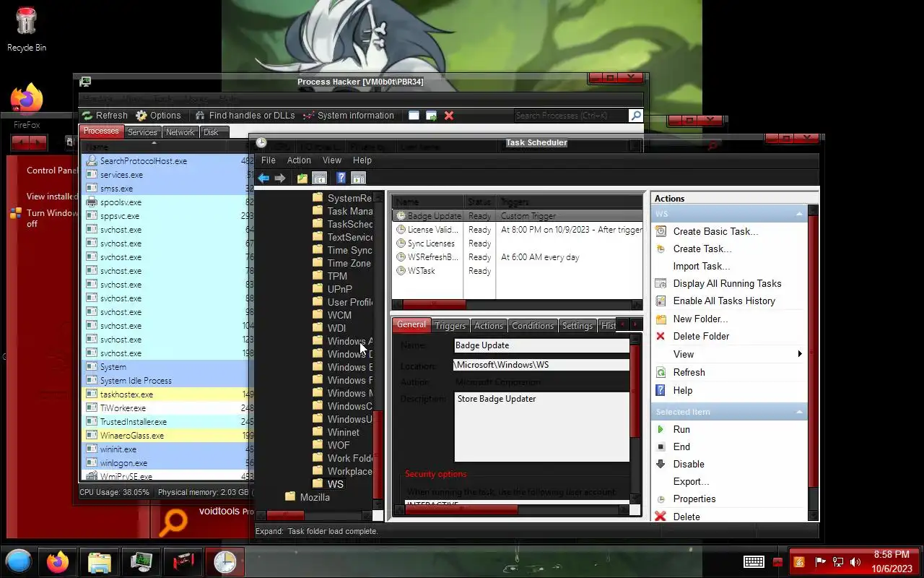Open the View menu in Task Scheduler
Viewport: 924px width, 578px height.
pos(331,160)
